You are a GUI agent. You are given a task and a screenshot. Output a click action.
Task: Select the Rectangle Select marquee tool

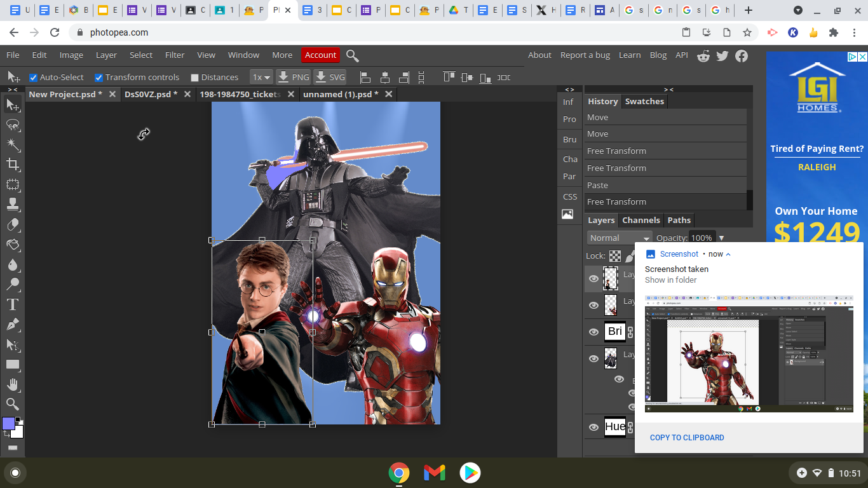click(x=13, y=185)
